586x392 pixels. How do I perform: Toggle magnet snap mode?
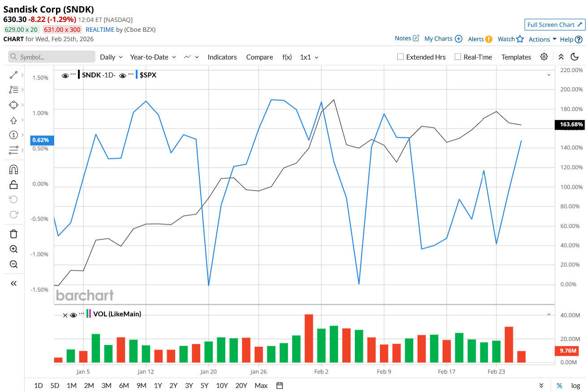click(13, 170)
